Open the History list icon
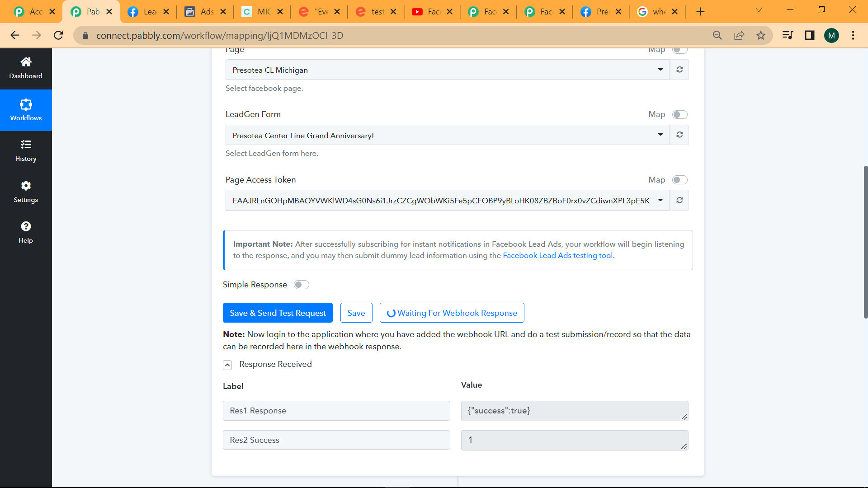Image resolution: width=868 pixels, height=488 pixels. [x=26, y=145]
